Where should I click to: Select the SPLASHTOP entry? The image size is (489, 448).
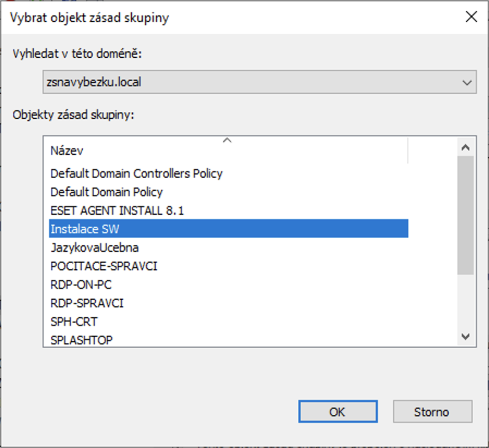pyautogui.click(x=81, y=340)
